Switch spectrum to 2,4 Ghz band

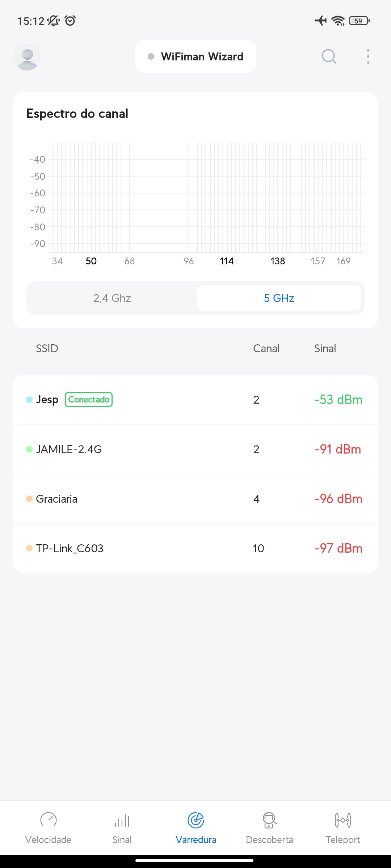tap(112, 298)
